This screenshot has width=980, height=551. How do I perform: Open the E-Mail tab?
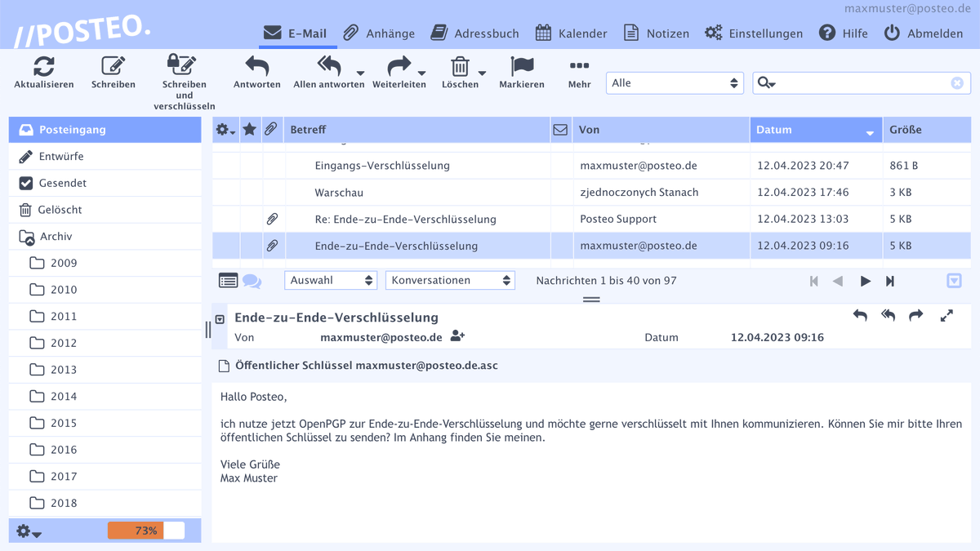(x=295, y=33)
